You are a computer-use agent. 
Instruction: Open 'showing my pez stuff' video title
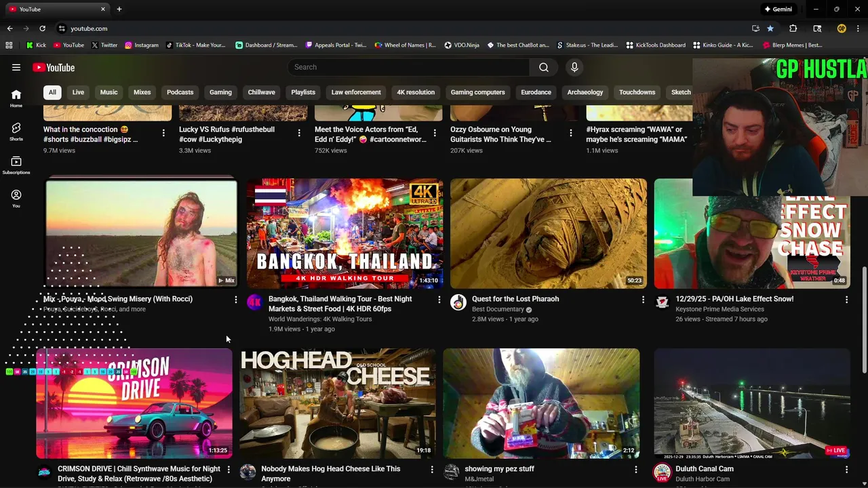click(500, 469)
